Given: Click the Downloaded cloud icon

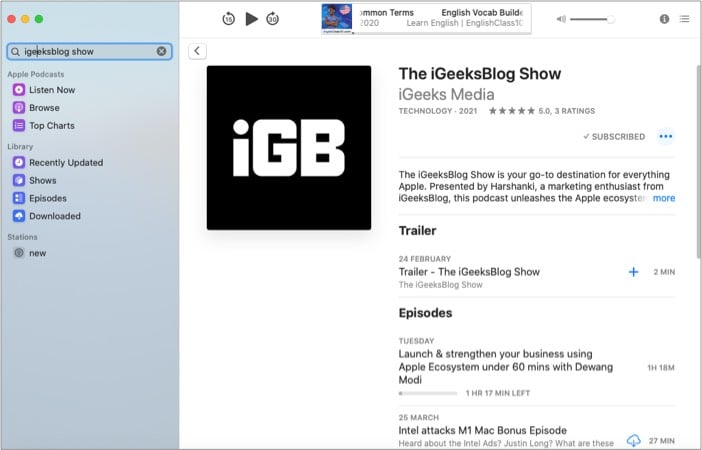Looking at the screenshot, I should click(19, 216).
